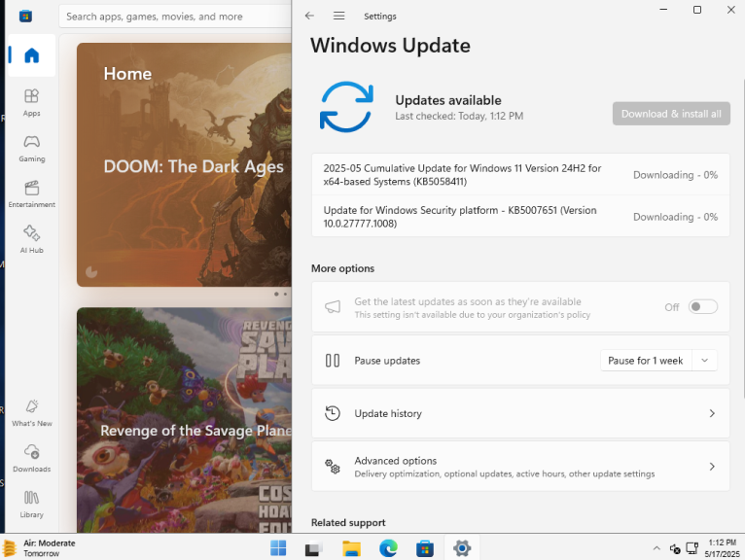
Task: Open Library in Microsoft Store sidebar
Action: pyautogui.click(x=31, y=504)
